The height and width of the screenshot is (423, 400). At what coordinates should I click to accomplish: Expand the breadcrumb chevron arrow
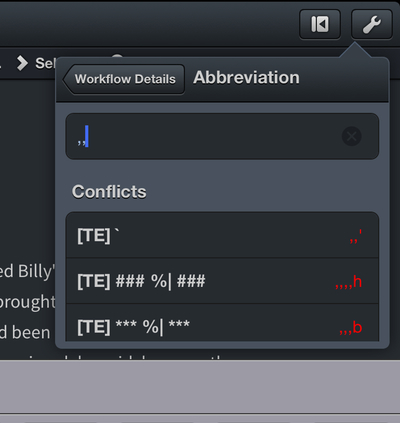[22, 63]
